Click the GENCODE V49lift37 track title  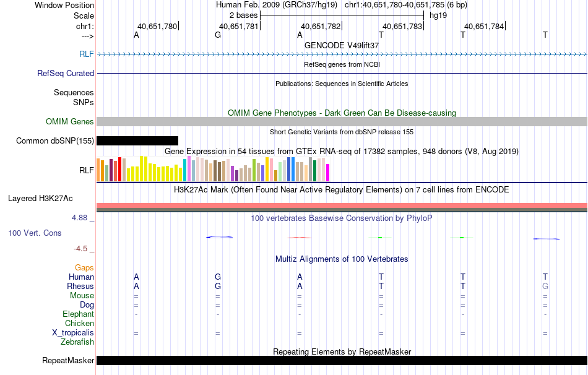[342, 45]
